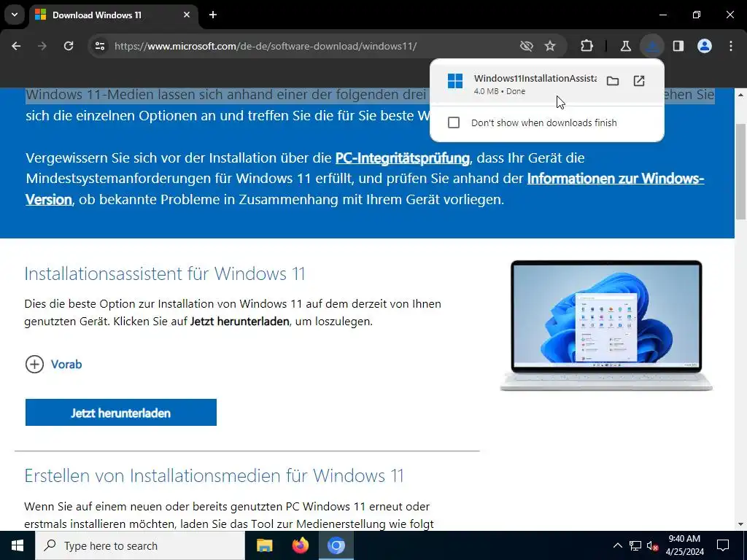Screen dimensions: 747x560
Task: Click the scrollbar down arrow
Action: click(x=741, y=524)
